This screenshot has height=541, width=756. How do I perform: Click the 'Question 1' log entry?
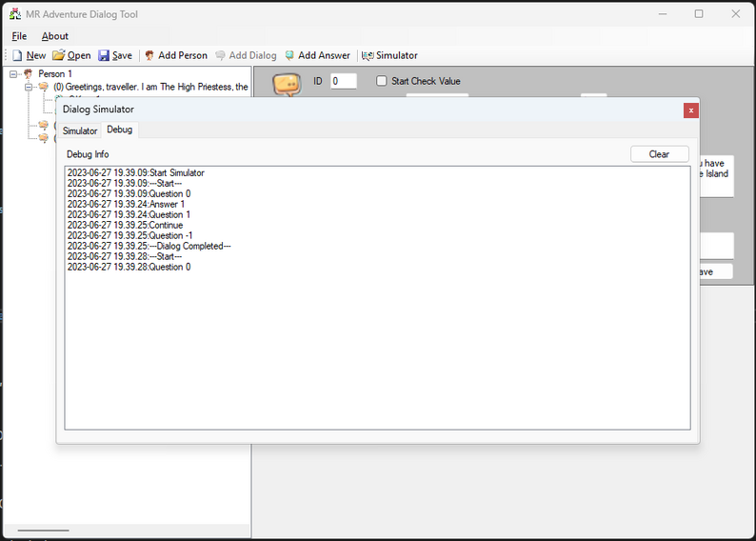(x=129, y=214)
